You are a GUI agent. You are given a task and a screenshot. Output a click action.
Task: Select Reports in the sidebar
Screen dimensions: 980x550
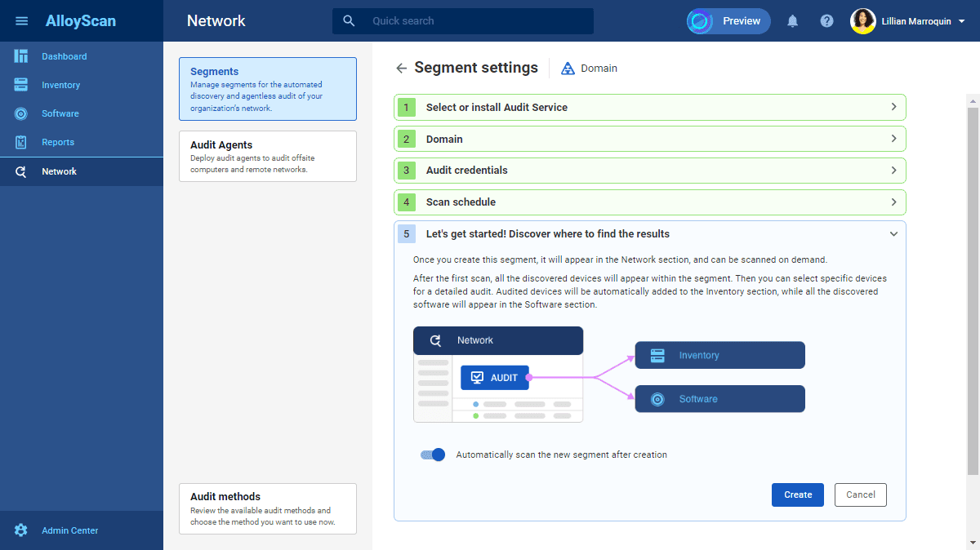point(82,142)
